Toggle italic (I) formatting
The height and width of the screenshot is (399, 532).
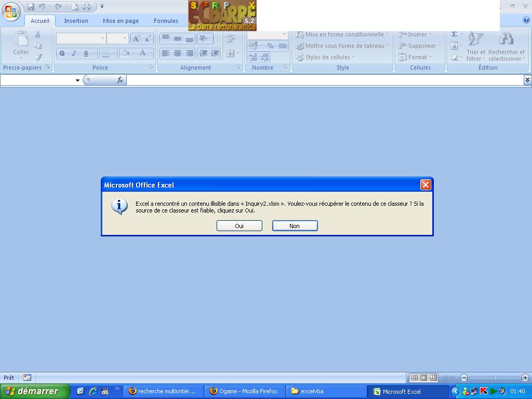coord(74,54)
